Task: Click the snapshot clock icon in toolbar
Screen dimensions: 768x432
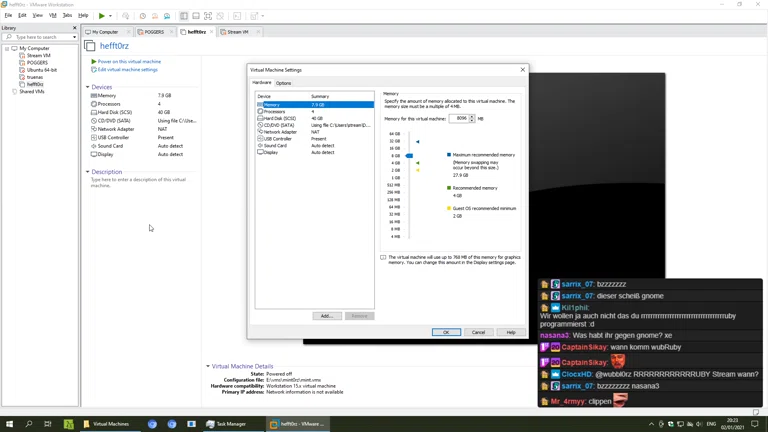Action: coord(143,16)
